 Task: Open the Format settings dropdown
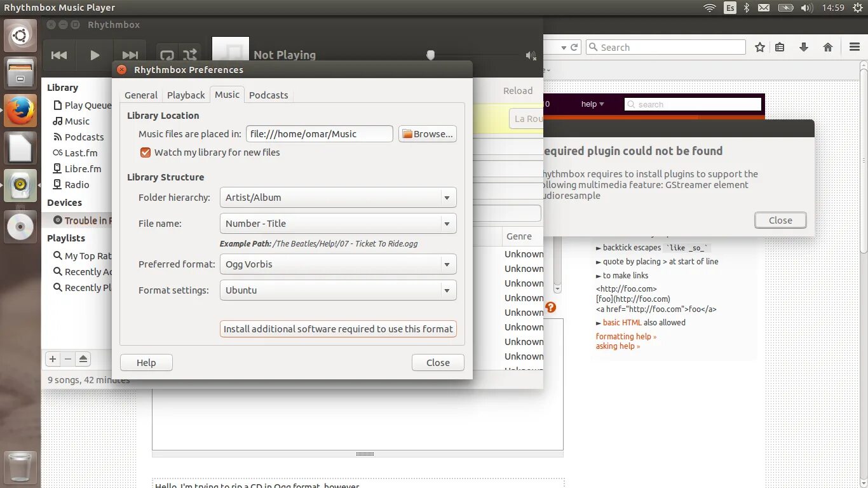[x=338, y=290]
